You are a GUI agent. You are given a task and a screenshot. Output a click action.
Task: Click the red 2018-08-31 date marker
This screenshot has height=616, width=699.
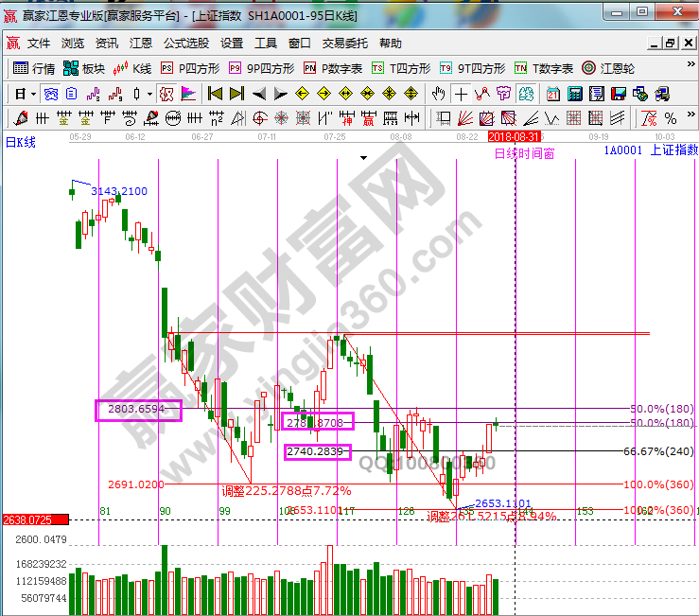(x=515, y=138)
